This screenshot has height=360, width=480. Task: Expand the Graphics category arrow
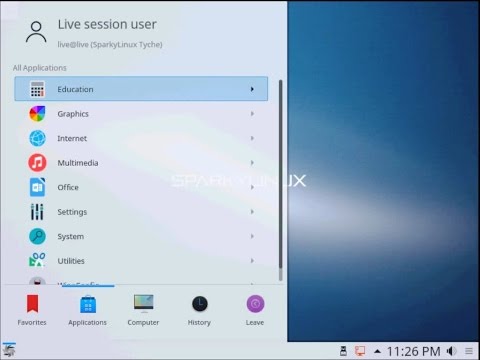tap(252, 114)
